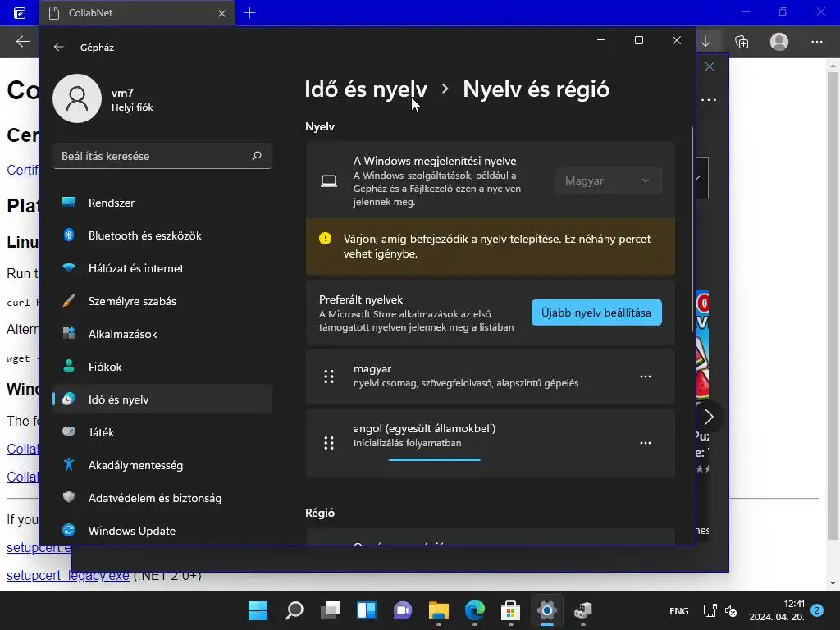Open Személyre szabás settings
The width and height of the screenshot is (840, 630).
coord(162,301)
